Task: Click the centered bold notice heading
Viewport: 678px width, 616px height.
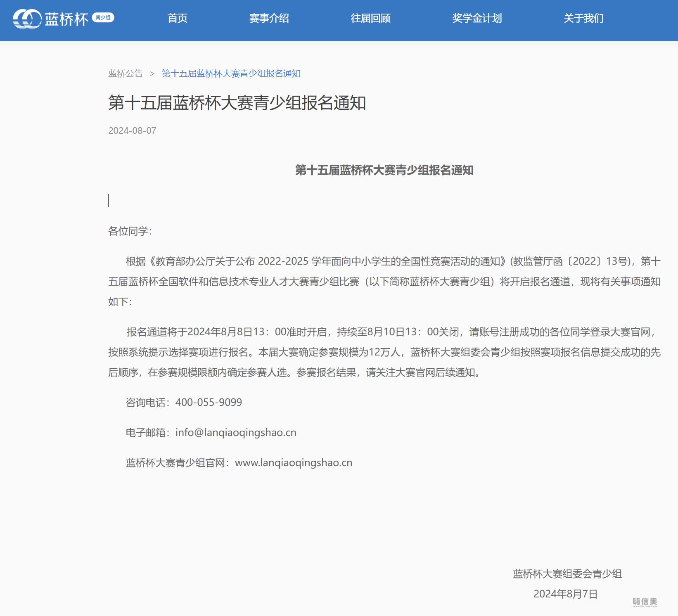Action: click(x=384, y=170)
